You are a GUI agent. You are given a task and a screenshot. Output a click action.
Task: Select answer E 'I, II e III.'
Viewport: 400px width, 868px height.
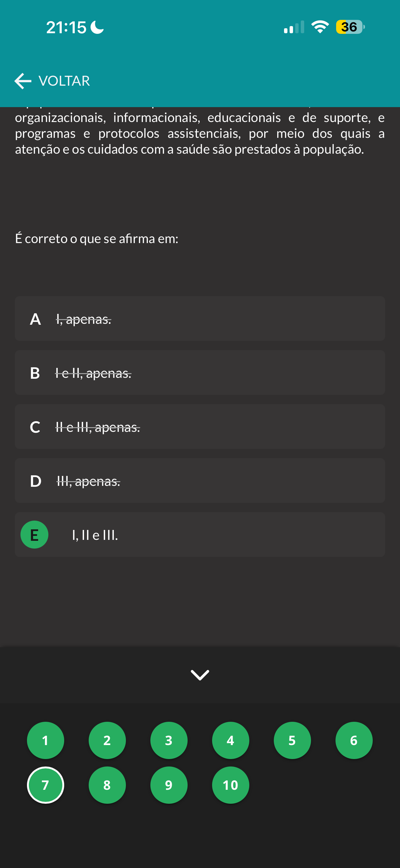click(x=200, y=535)
